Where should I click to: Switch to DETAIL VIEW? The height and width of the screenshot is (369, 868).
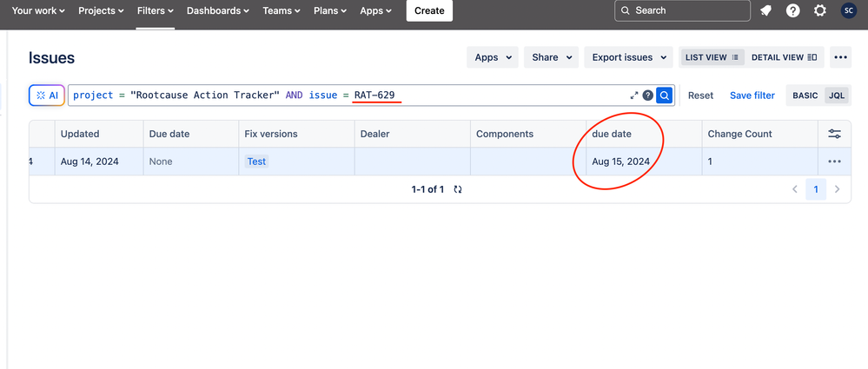pos(784,57)
